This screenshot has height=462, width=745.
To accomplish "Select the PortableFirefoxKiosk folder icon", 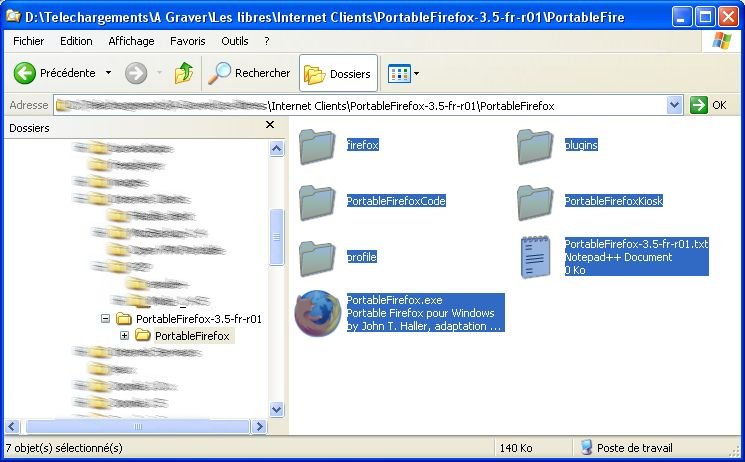I will pos(535,202).
